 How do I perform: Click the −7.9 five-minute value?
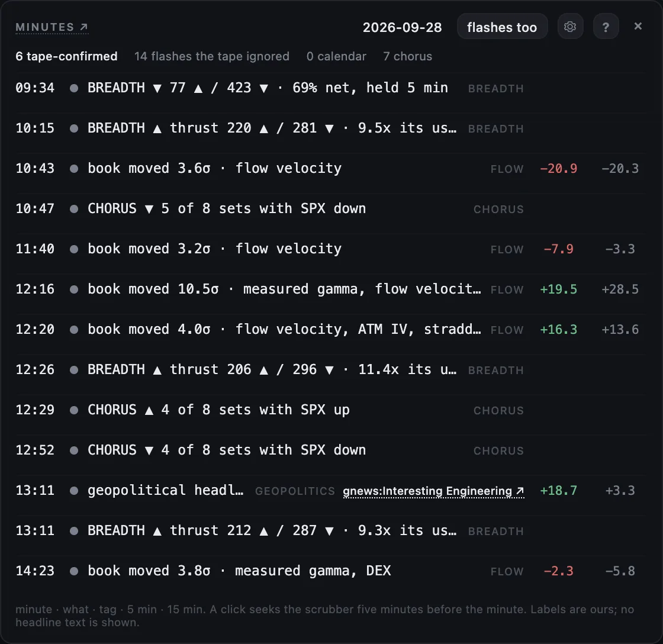[559, 249]
